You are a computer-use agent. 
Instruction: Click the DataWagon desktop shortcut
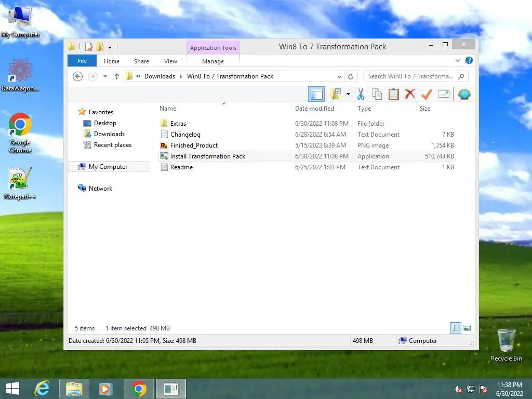pos(20,75)
